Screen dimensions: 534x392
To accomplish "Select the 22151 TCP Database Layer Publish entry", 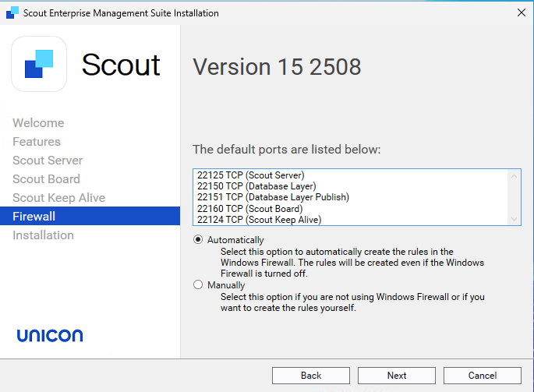I will point(273,197).
